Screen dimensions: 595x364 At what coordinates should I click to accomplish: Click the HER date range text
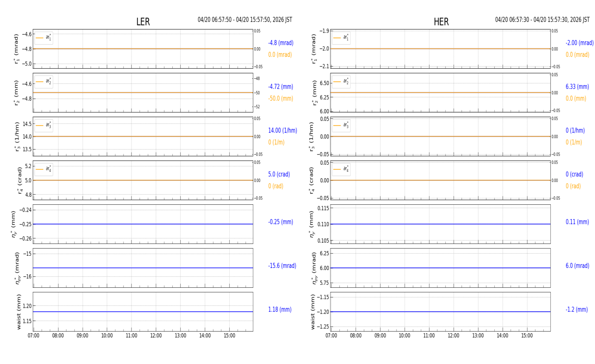(542, 20)
